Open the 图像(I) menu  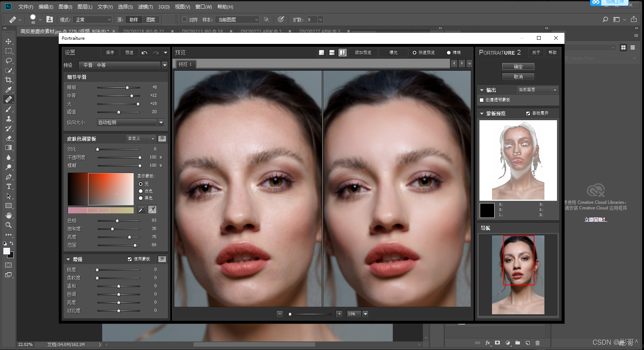[x=65, y=7]
